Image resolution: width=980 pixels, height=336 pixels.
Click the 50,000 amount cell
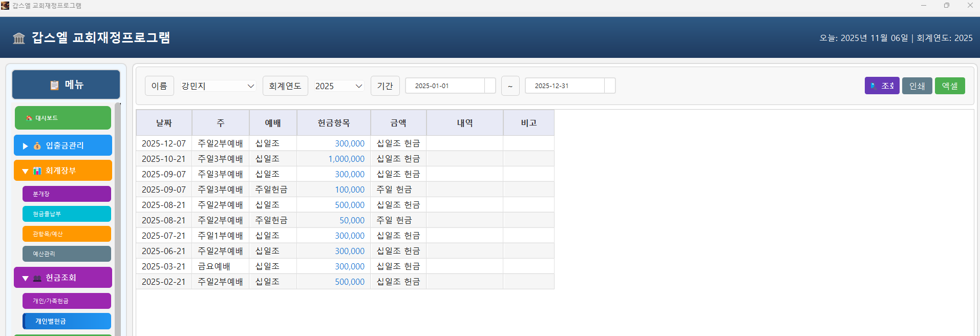[x=334, y=220]
